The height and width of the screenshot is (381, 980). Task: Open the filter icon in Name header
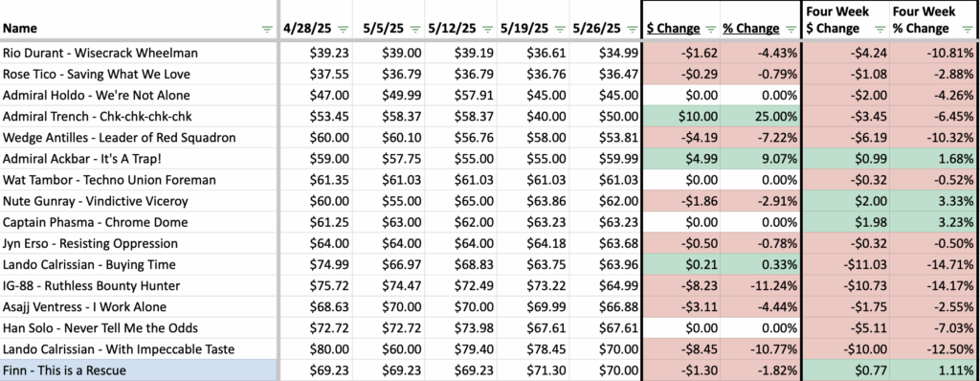click(267, 29)
